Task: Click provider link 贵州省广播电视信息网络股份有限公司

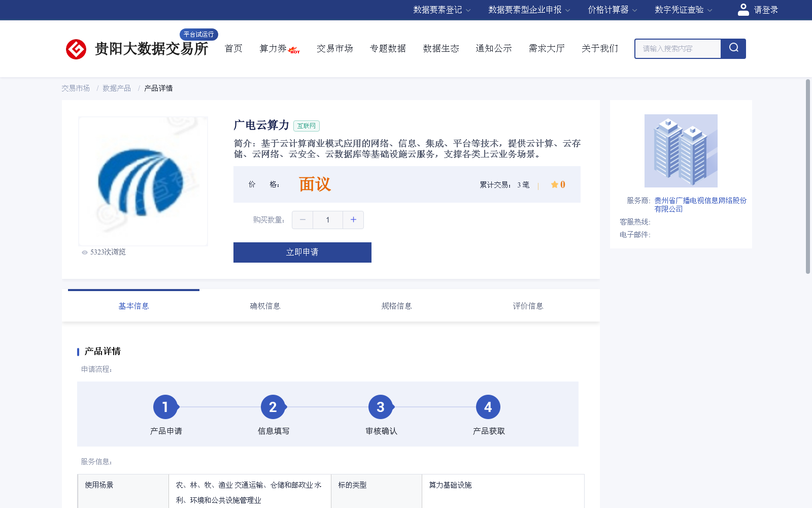Action: (700, 205)
